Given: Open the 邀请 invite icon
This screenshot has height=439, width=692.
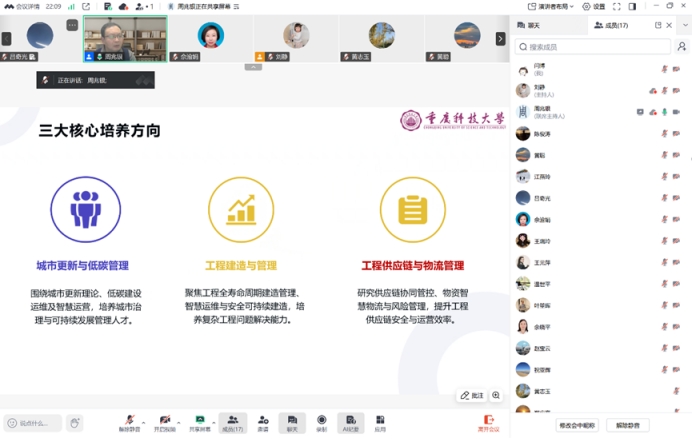Looking at the screenshot, I should tap(263, 421).
